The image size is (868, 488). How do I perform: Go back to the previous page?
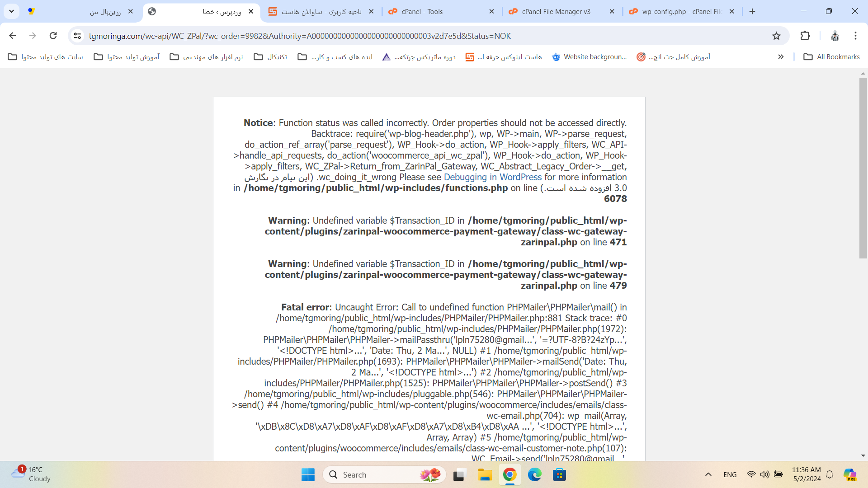(13, 36)
